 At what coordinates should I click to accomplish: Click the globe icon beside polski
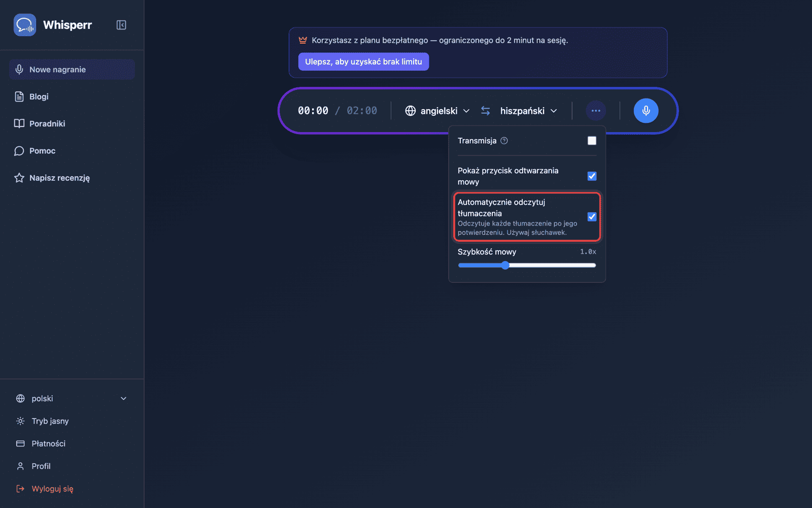[x=20, y=399]
